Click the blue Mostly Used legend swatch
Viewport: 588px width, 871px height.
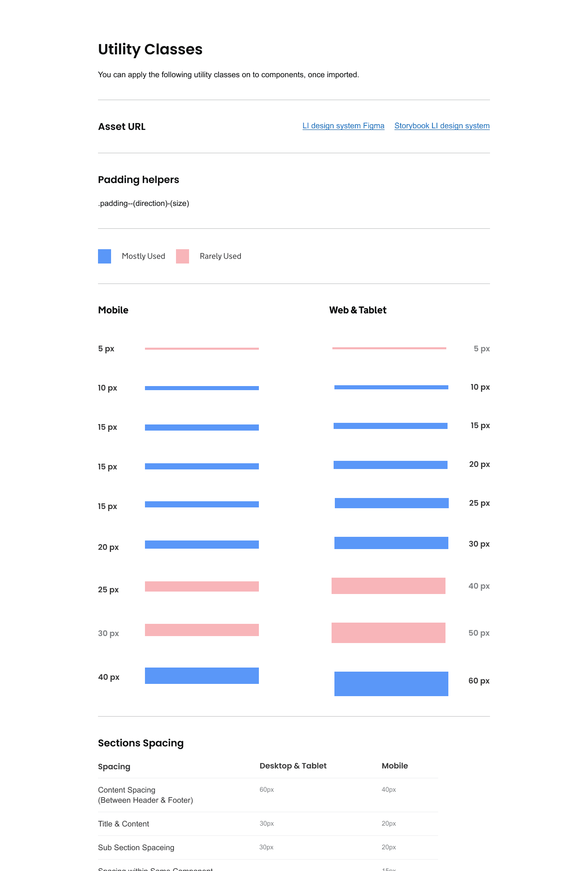point(105,256)
